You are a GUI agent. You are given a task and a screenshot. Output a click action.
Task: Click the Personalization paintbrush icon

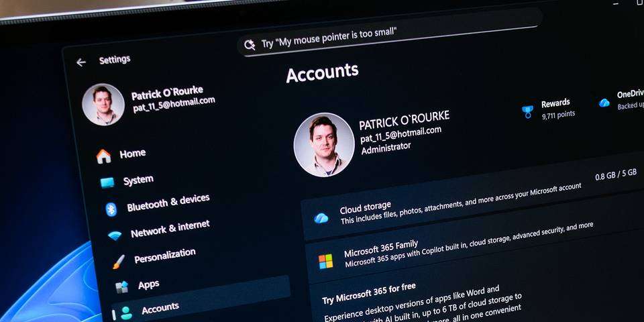119,262
